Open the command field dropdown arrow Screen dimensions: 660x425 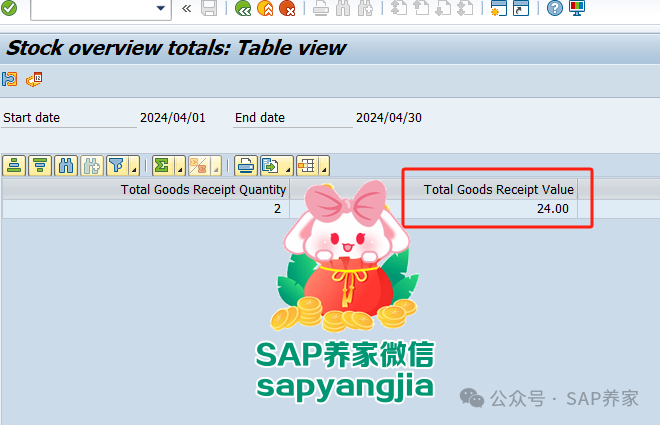point(160,8)
